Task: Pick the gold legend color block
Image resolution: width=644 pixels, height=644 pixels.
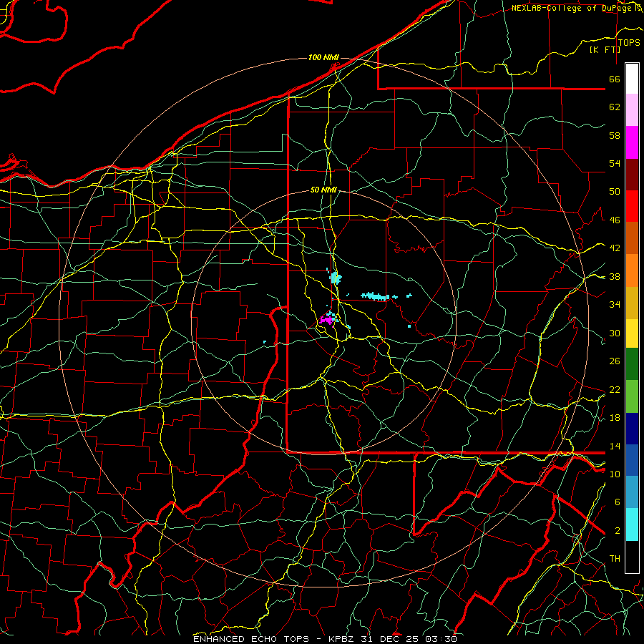Action: pos(632,303)
